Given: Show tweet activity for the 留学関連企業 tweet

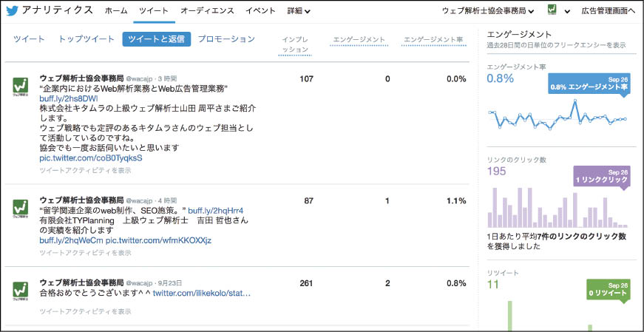Looking at the screenshot, I should (x=86, y=253).
